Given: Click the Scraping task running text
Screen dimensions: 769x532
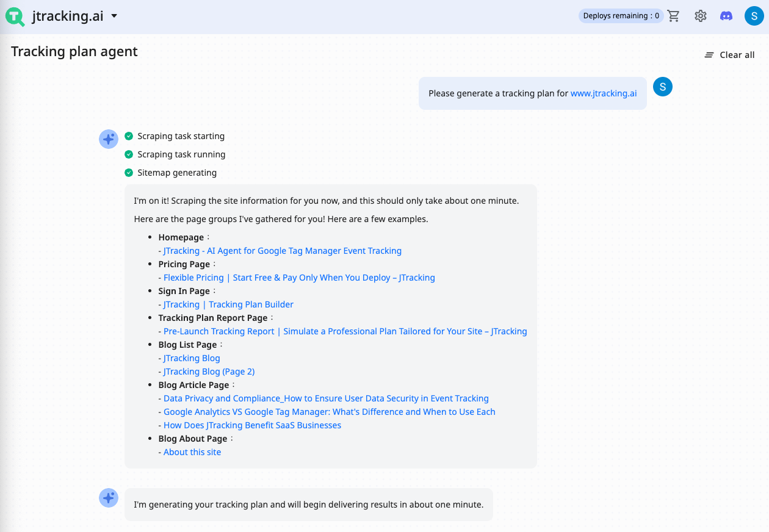Looking at the screenshot, I should click(181, 154).
